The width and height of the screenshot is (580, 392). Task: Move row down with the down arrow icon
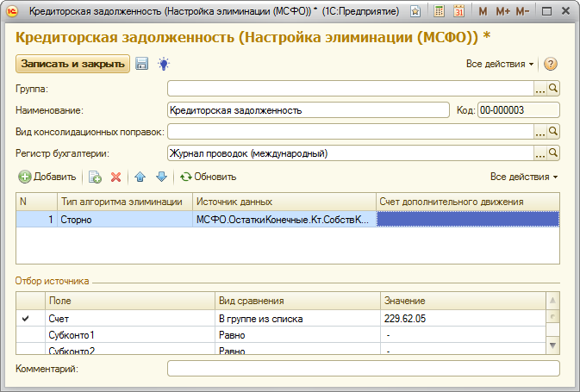[x=160, y=177]
